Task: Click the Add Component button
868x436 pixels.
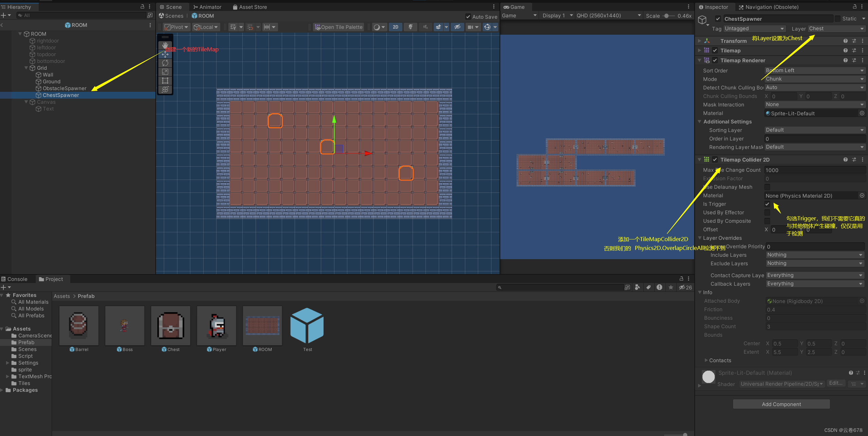Action: coord(781,404)
